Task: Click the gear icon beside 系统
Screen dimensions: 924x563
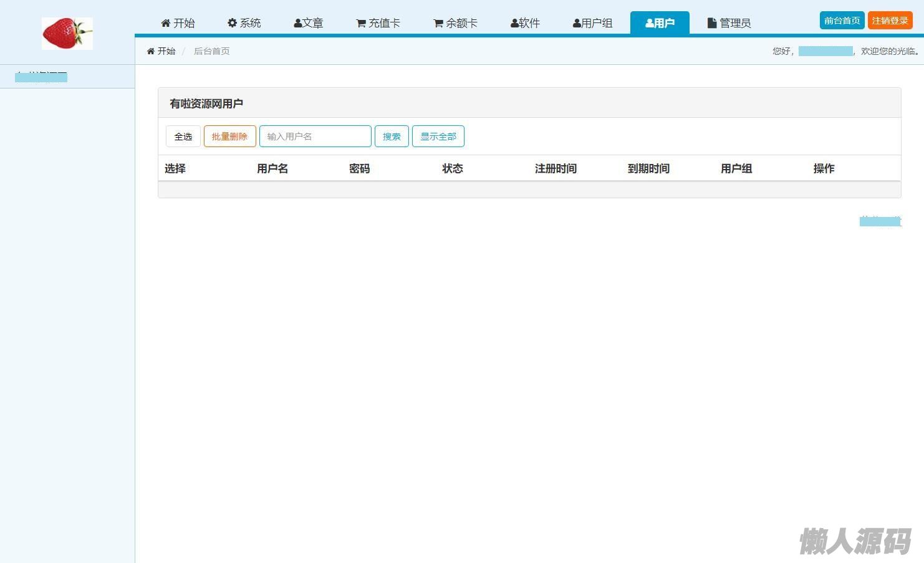Action: coord(233,23)
